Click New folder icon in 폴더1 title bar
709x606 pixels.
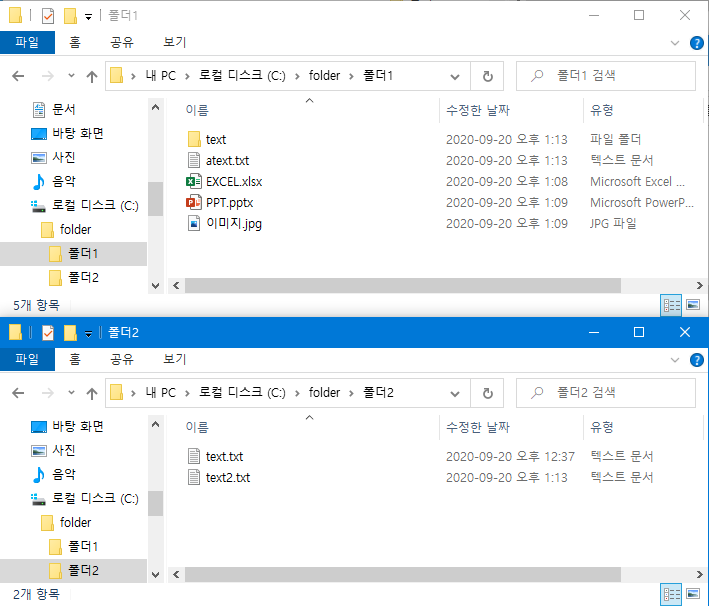point(70,16)
